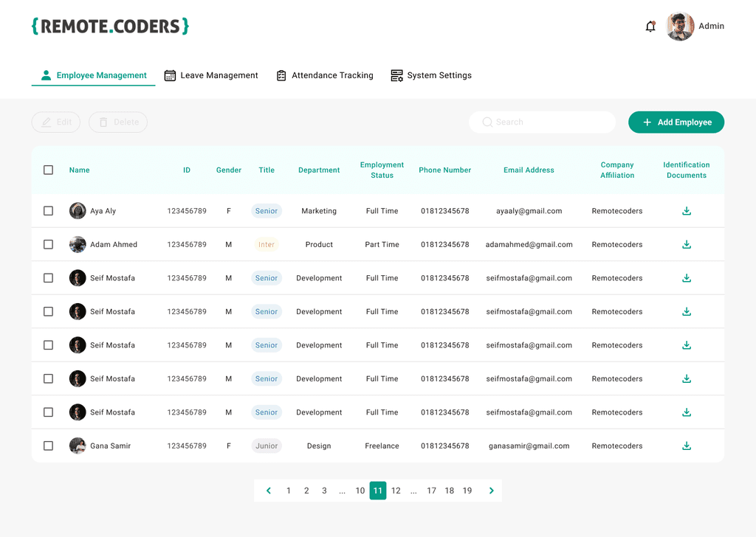Click the Junior title badge

point(267,446)
